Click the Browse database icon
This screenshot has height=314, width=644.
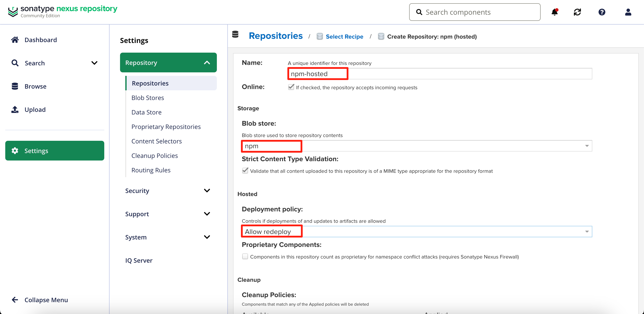click(x=15, y=86)
